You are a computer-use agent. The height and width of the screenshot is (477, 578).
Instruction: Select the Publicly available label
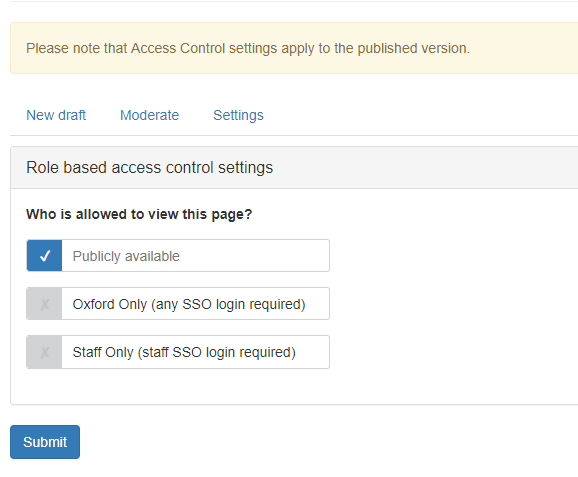(126, 256)
